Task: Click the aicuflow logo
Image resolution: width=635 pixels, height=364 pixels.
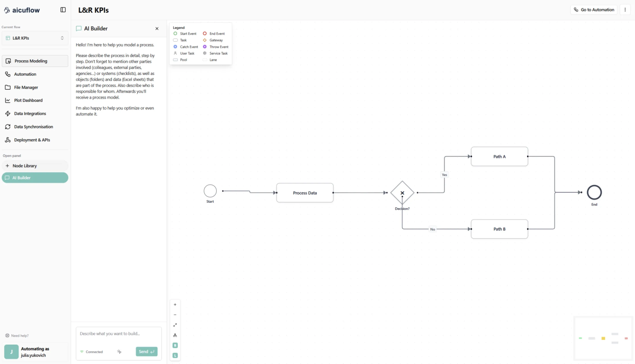Action: tap(22, 10)
